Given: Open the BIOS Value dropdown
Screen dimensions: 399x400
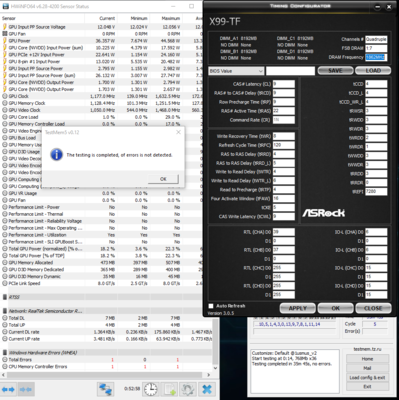Looking at the screenshot, I should [x=236, y=71].
